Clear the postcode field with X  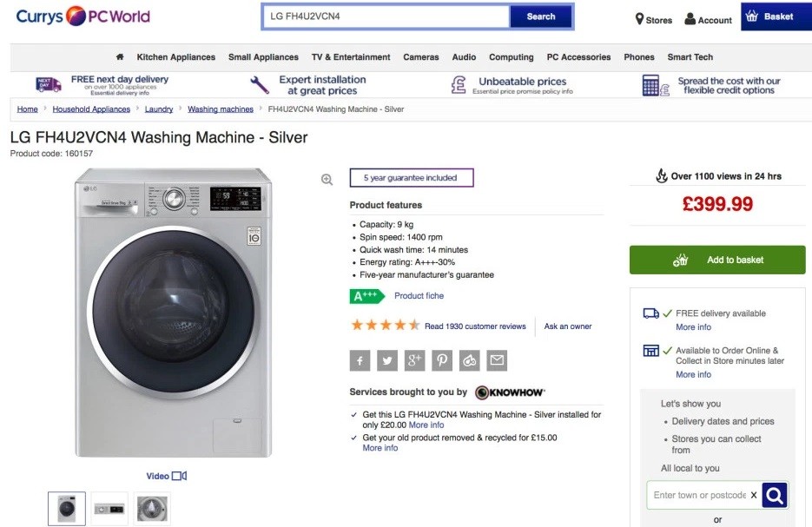754,495
